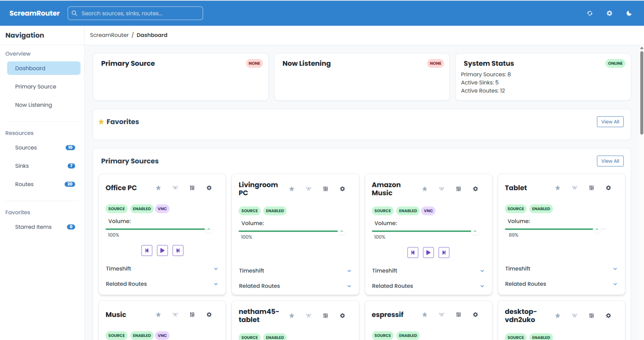Toggle favorite star on Livingroom PC
This screenshot has width=644, height=340.
point(292,189)
